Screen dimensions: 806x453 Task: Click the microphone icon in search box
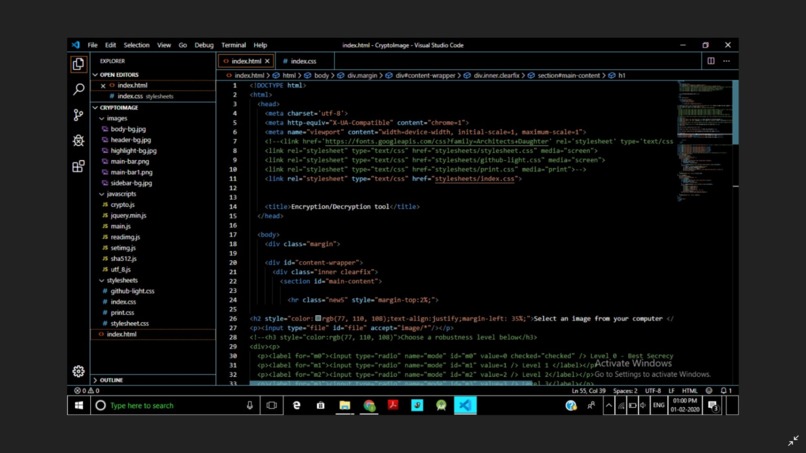[x=249, y=405]
